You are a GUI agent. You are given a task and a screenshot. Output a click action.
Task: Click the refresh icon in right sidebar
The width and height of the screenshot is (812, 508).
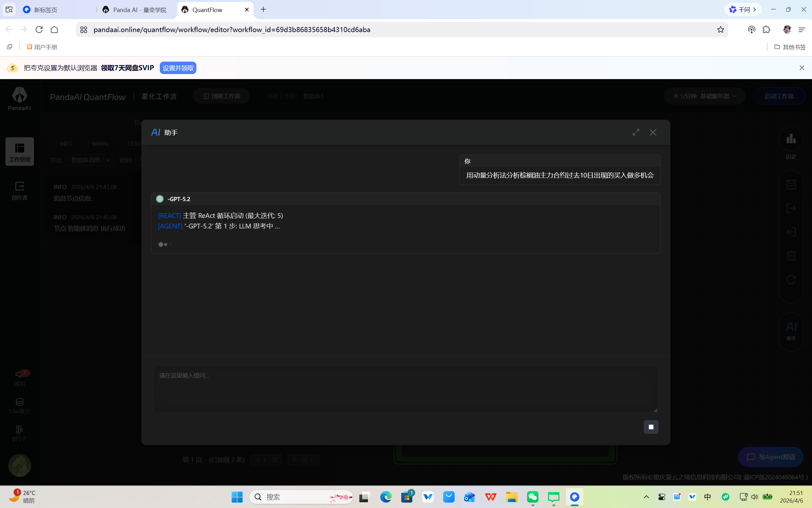click(x=791, y=280)
